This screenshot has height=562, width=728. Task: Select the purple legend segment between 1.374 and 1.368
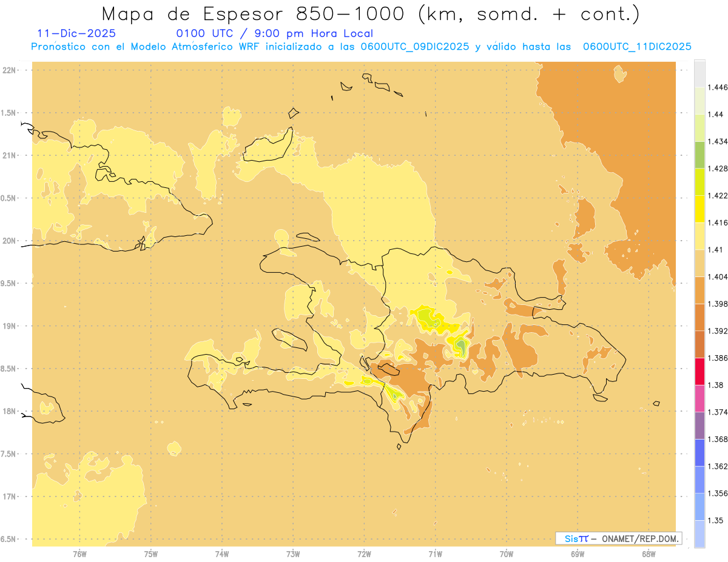click(x=699, y=426)
